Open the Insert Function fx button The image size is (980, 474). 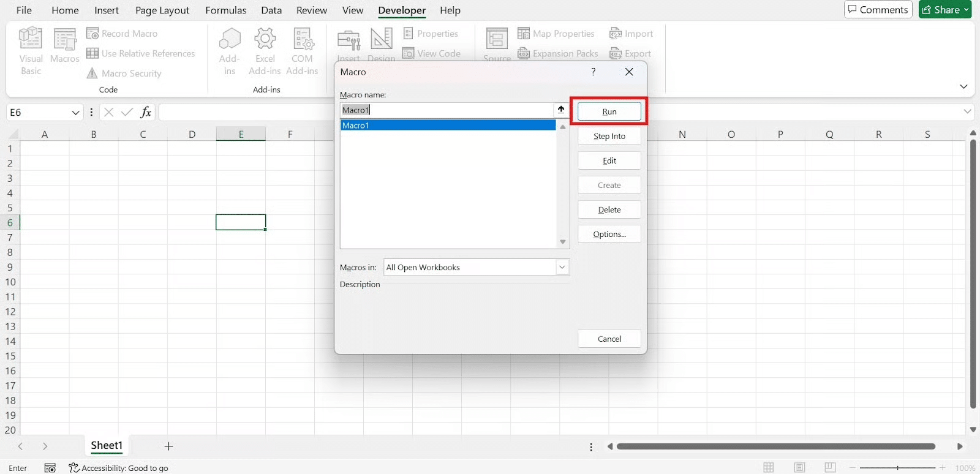[x=146, y=112]
